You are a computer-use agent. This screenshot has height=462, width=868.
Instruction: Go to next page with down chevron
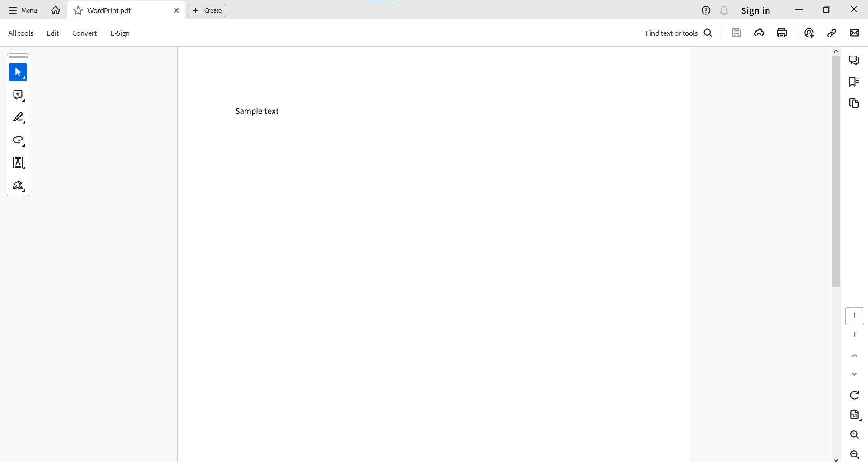pos(854,375)
